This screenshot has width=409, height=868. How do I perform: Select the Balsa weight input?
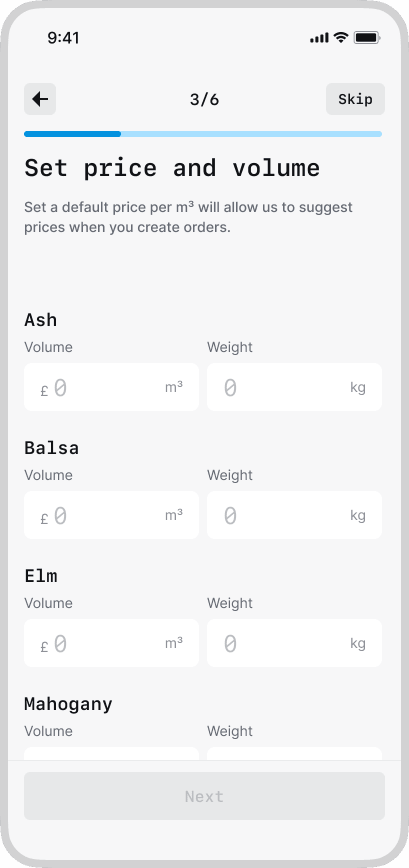pos(285,515)
